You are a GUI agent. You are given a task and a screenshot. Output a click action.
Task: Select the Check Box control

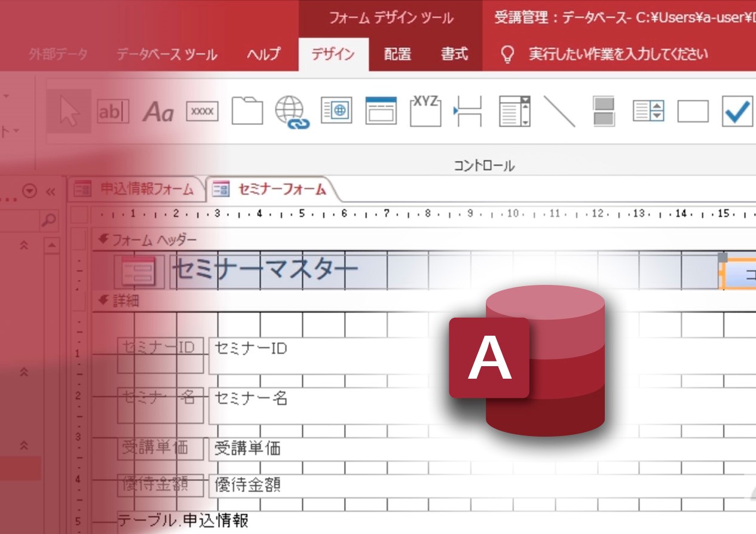pos(737,112)
